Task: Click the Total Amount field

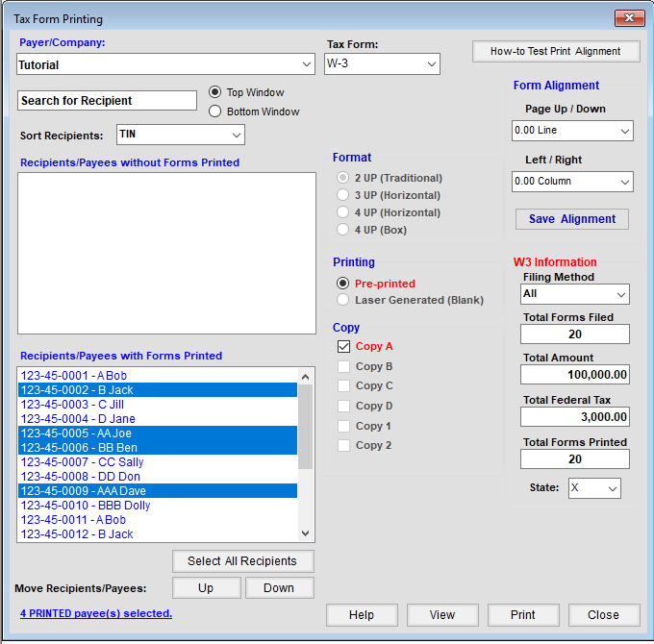Action: coord(575,374)
